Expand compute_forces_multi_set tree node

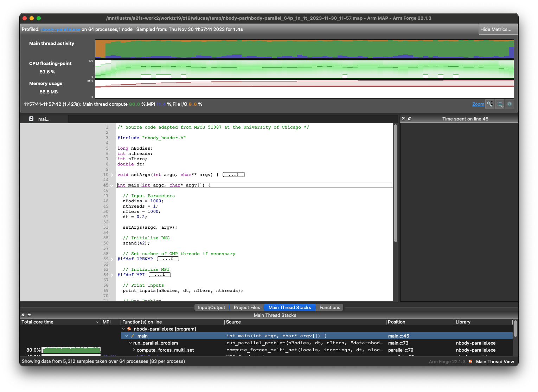(134, 350)
